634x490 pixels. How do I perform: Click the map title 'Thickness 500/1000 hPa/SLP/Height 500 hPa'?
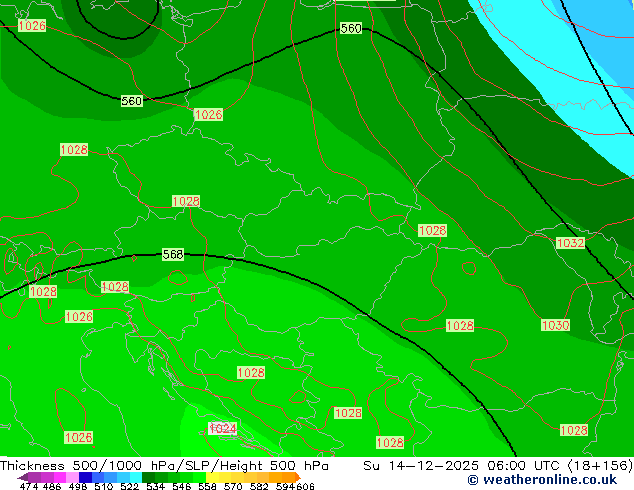coord(164,466)
